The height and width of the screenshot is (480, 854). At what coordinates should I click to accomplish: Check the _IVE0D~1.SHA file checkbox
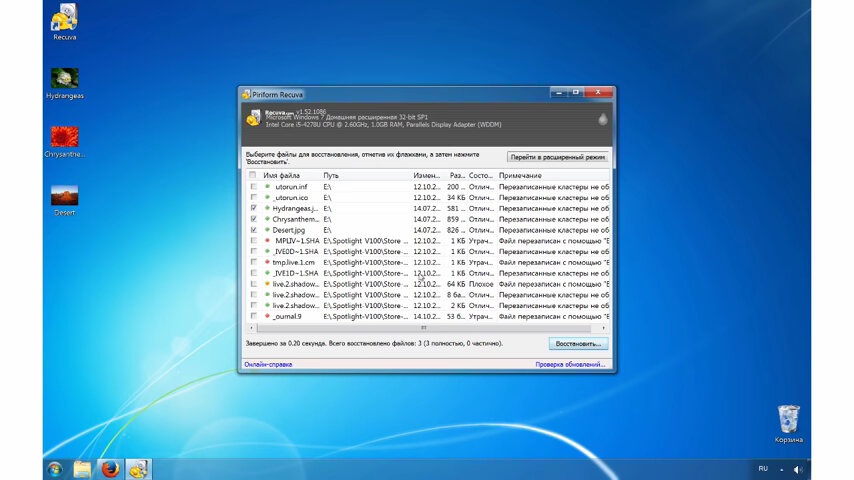click(254, 251)
